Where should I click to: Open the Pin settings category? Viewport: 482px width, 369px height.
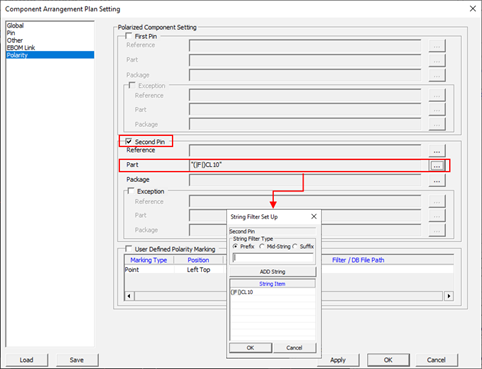(11, 33)
